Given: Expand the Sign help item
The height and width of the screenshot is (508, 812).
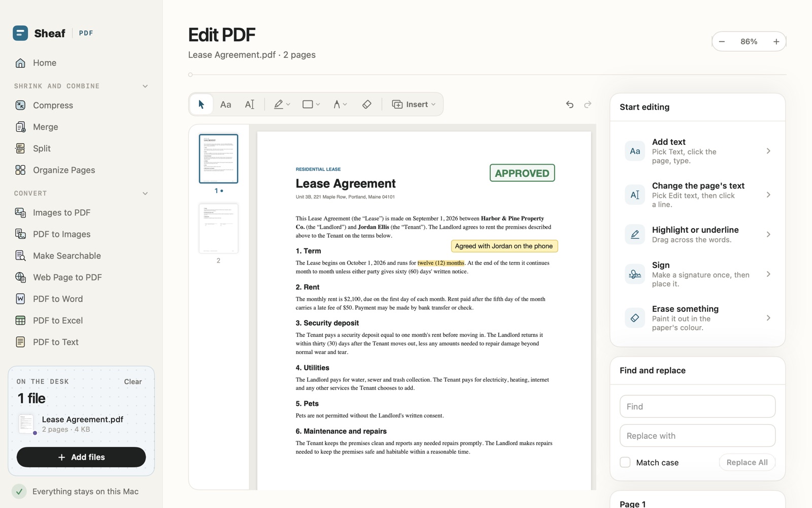Looking at the screenshot, I should pyautogui.click(x=697, y=274).
